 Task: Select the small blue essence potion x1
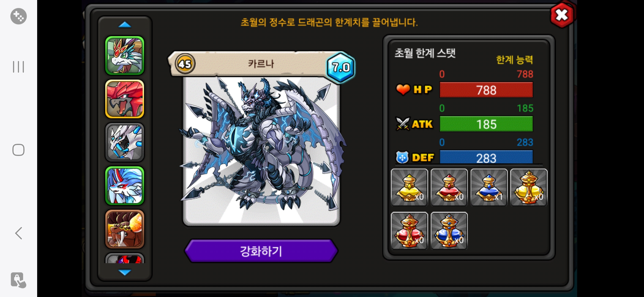489,188
